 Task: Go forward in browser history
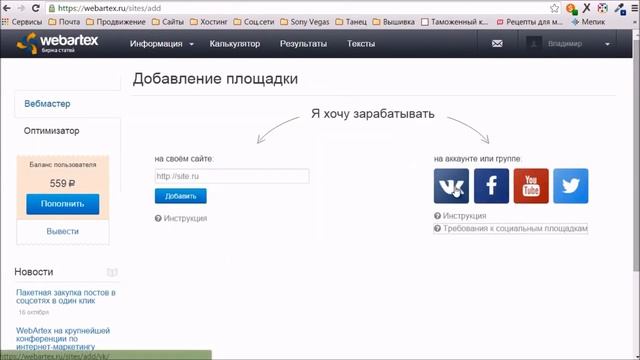(21, 8)
